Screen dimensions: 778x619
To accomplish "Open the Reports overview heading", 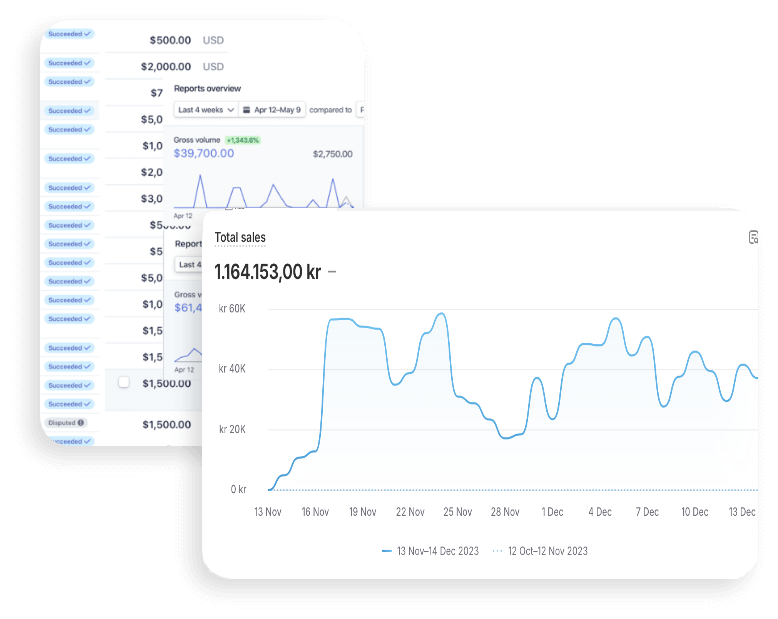I will point(207,88).
